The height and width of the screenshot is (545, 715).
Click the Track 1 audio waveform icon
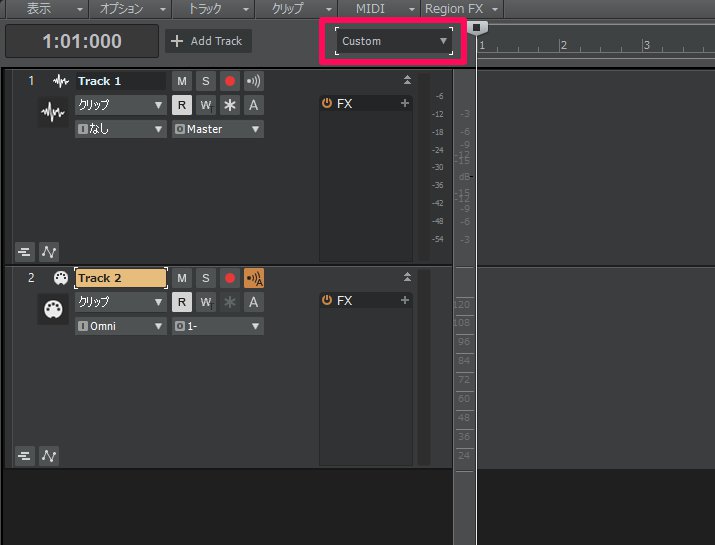point(53,114)
